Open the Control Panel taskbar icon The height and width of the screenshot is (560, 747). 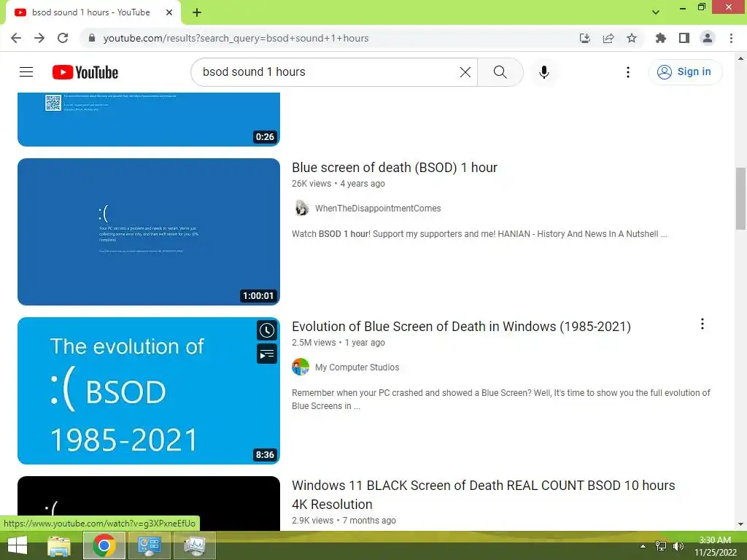tap(149, 545)
